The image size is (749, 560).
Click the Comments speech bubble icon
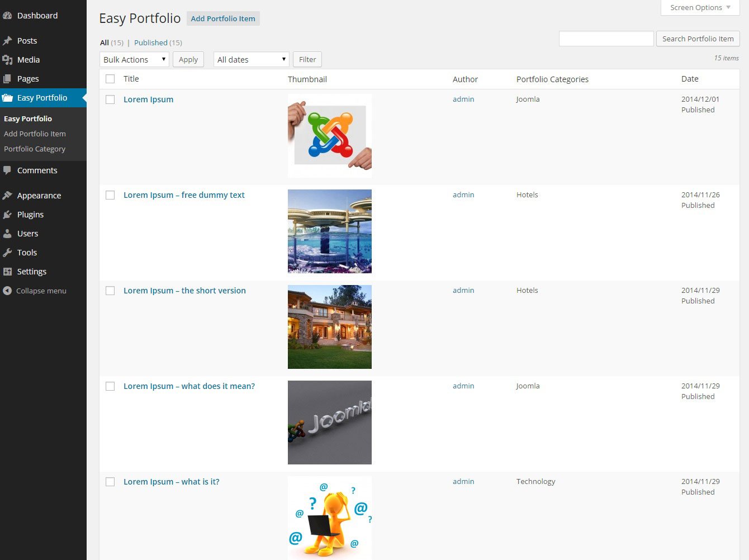point(7,170)
